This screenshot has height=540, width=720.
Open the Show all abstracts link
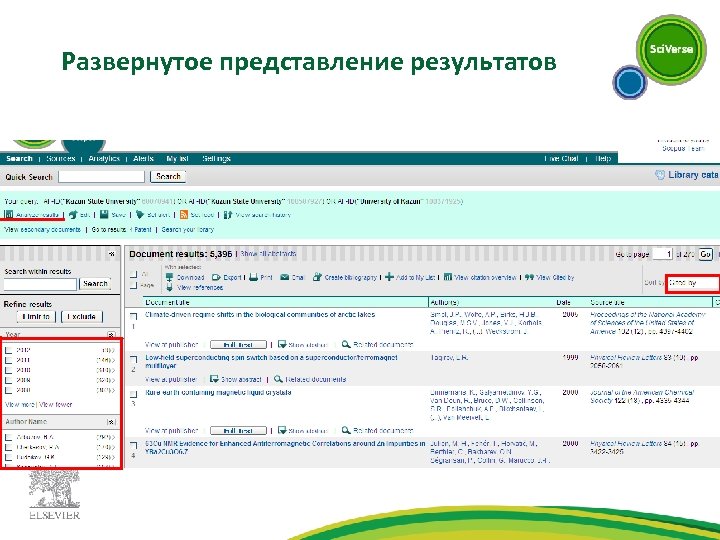click(268, 253)
